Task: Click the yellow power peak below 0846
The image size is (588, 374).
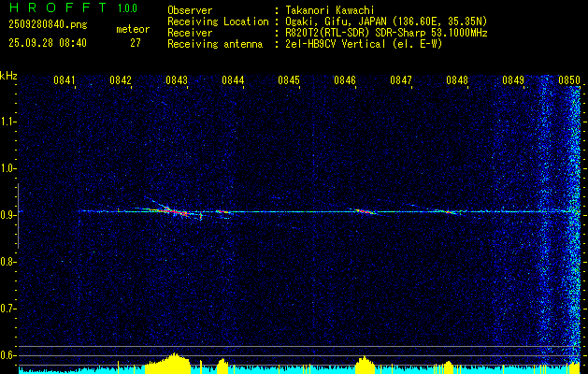Action: (x=365, y=365)
